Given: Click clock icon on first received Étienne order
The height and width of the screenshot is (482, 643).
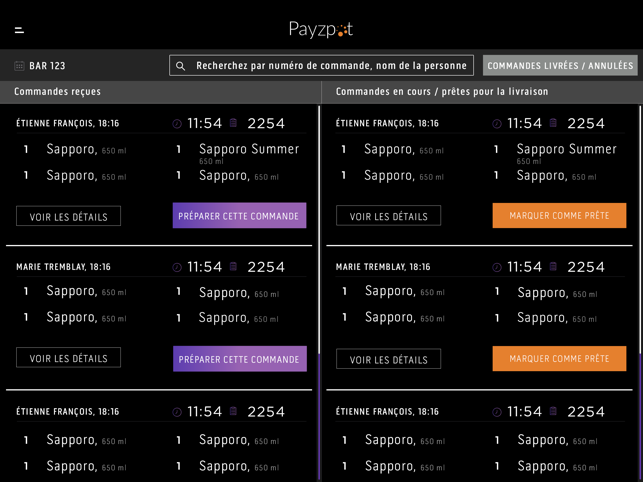Looking at the screenshot, I should [177, 123].
